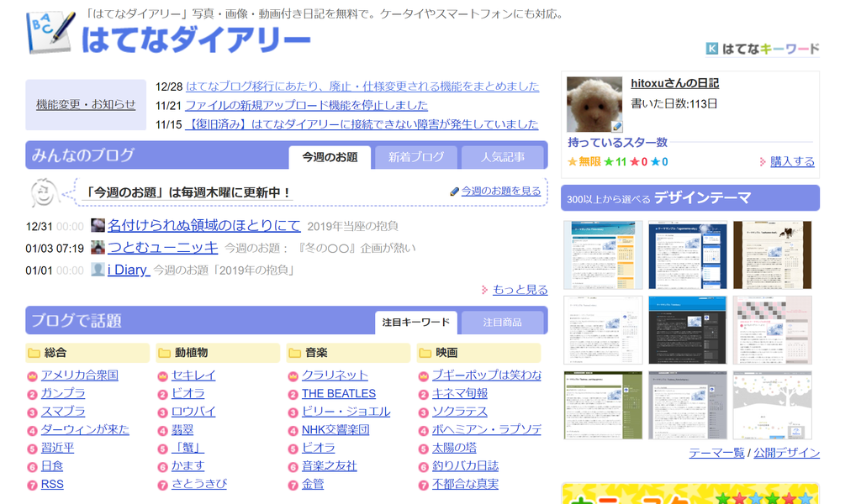Viewport: 861px width, 504px height.
Task: Open keyword 不都合な真実
Action: [x=465, y=484]
